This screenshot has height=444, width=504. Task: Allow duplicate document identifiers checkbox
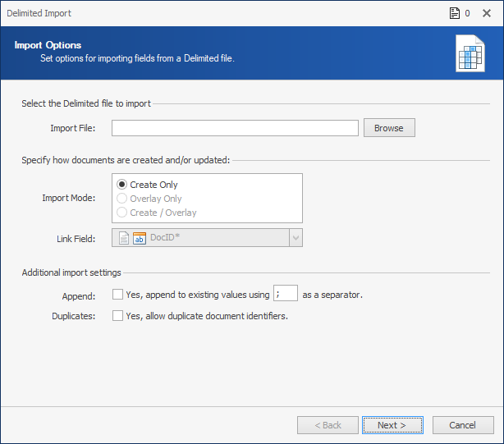point(117,316)
